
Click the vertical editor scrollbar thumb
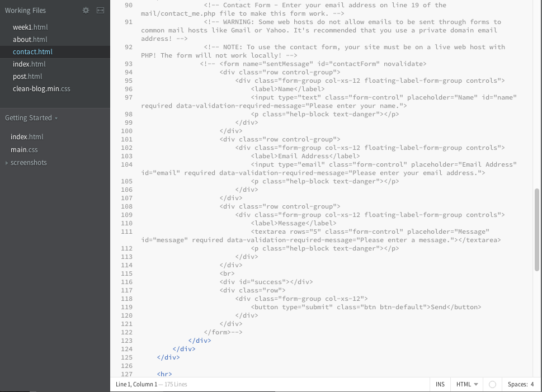tap(537, 229)
